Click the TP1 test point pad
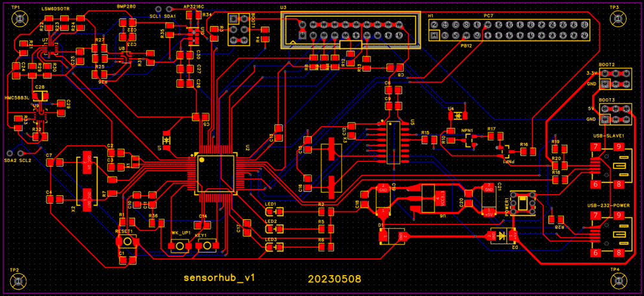The height and width of the screenshot is (296, 644). pyautogui.click(x=20, y=18)
